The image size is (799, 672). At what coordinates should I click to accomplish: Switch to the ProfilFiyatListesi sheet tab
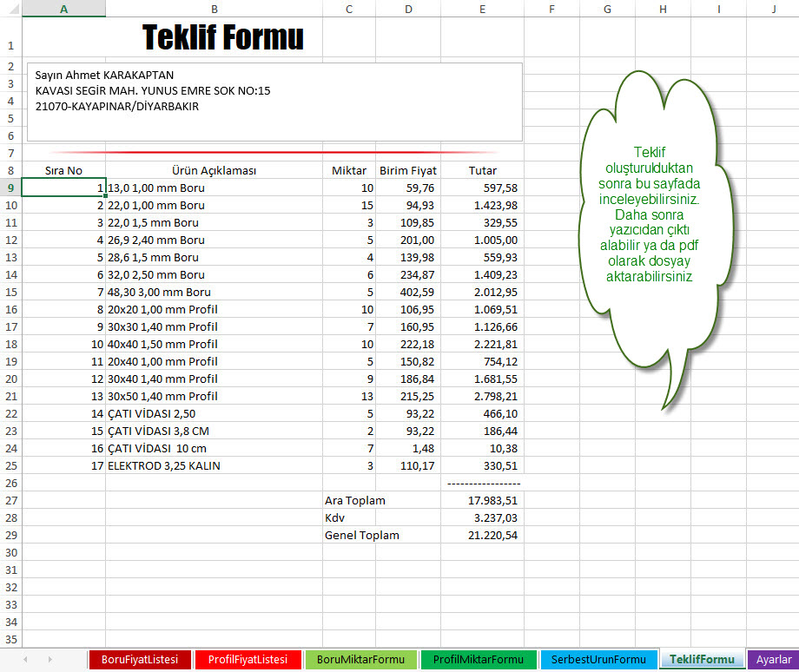[248, 659]
